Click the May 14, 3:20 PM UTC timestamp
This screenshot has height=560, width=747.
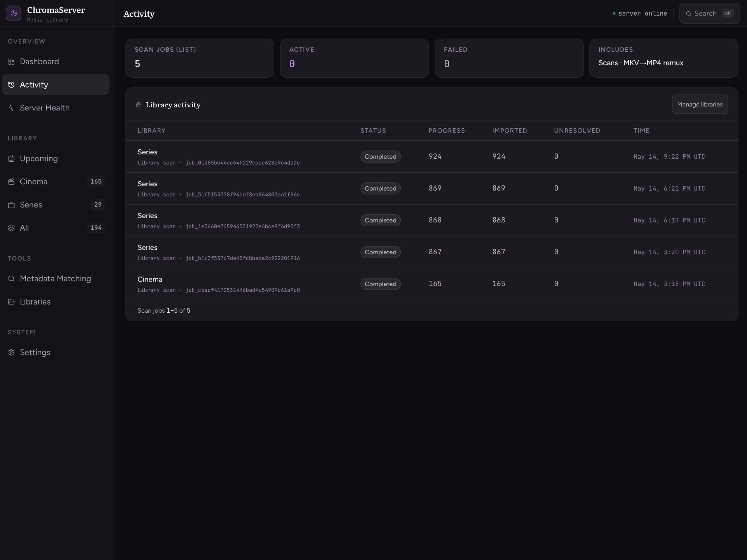point(669,252)
